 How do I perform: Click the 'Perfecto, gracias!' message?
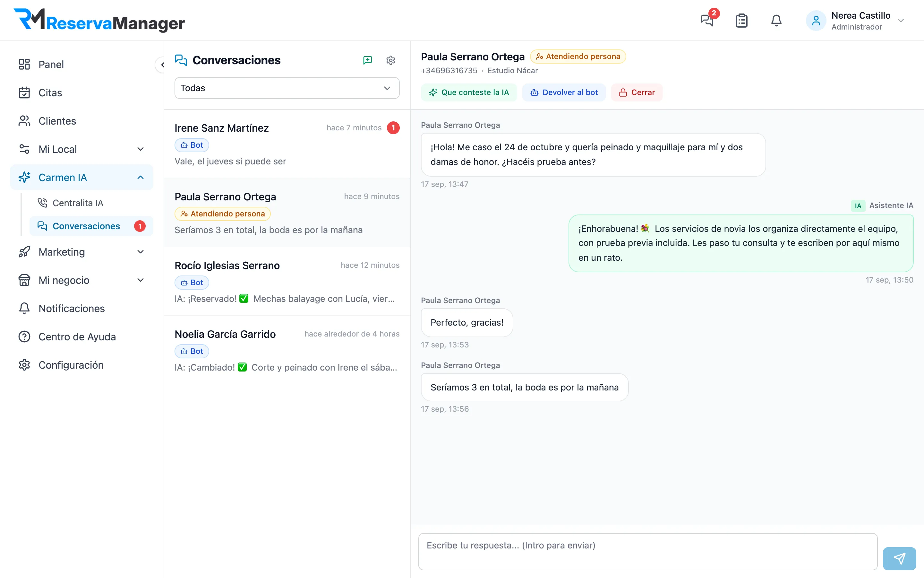(467, 323)
